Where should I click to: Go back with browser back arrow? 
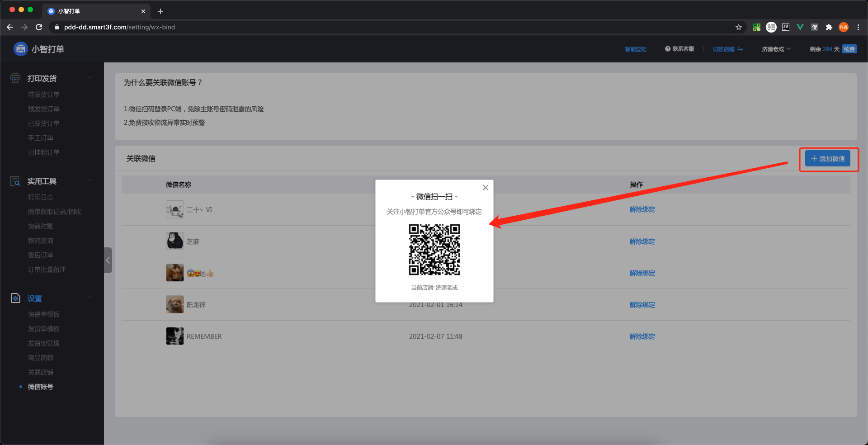click(10, 27)
